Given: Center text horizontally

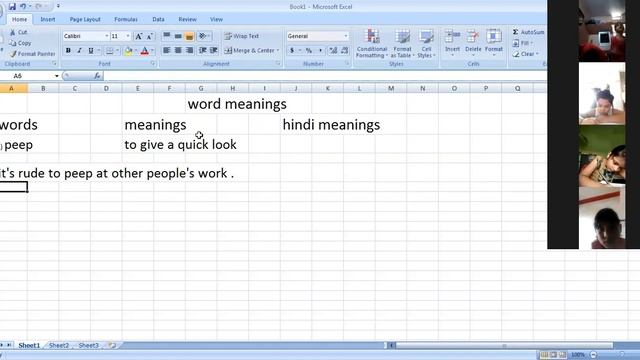Looking at the screenshot, I should pos(178,50).
